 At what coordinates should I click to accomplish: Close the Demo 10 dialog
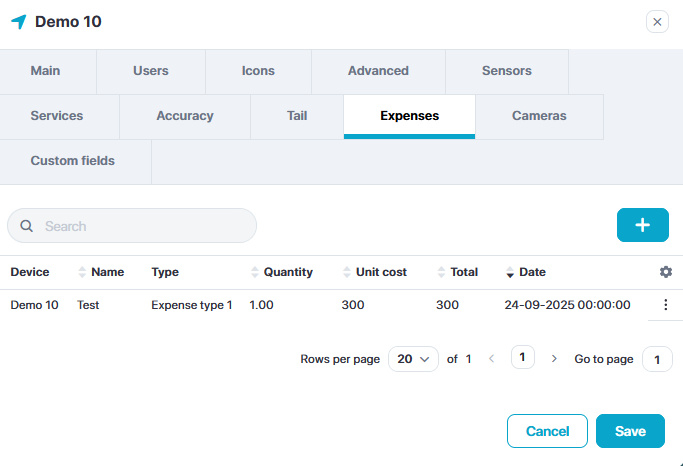pos(657,22)
